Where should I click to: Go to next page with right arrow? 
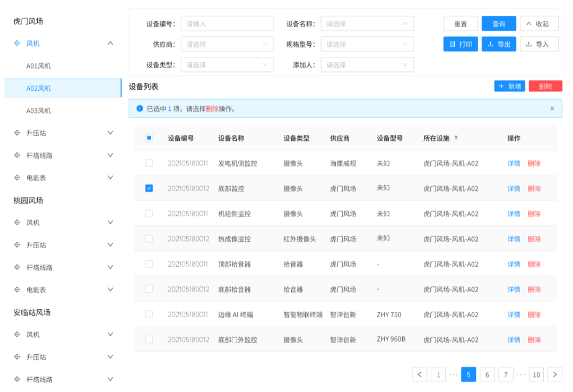click(x=554, y=374)
